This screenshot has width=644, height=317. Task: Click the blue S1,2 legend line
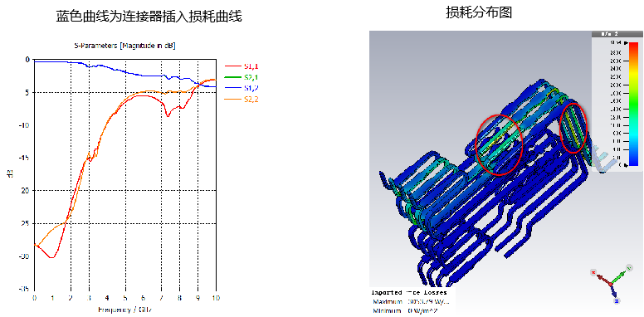click(x=232, y=88)
